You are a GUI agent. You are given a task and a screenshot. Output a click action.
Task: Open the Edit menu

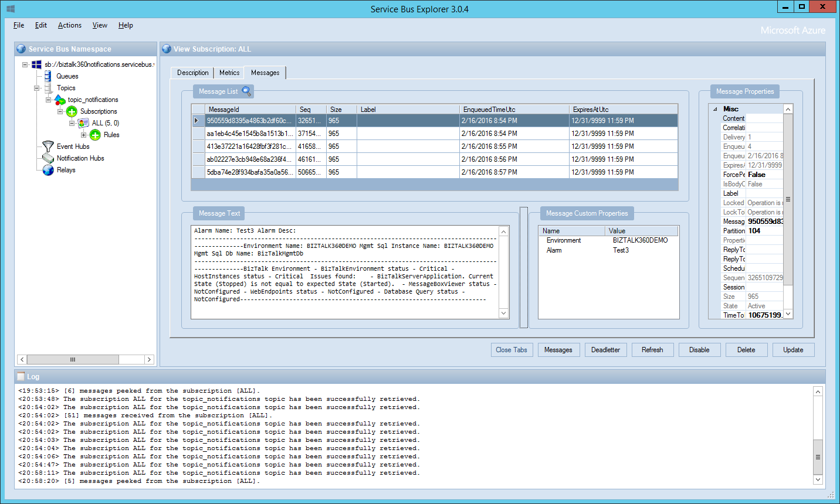pyautogui.click(x=41, y=25)
